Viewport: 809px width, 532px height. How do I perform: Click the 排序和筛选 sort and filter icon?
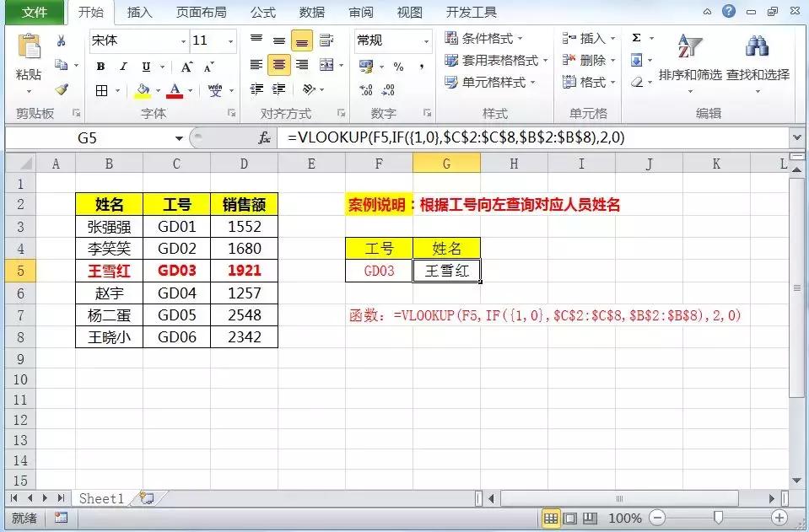pos(688,51)
